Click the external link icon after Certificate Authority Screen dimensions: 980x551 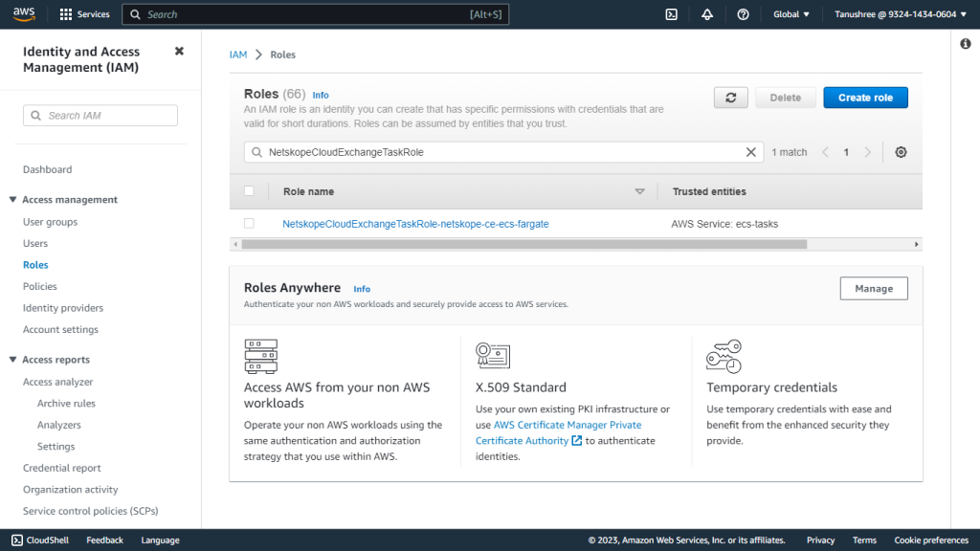pos(576,440)
